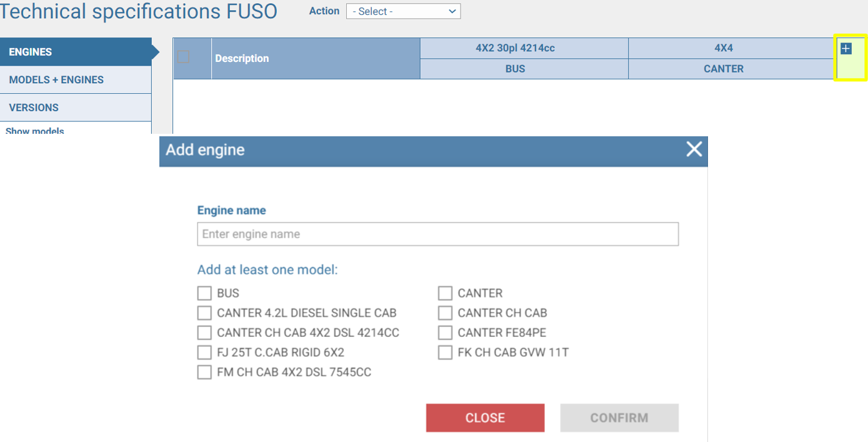Click the CONFIRM button
Screen dimensions: 868x442
click(619, 418)
